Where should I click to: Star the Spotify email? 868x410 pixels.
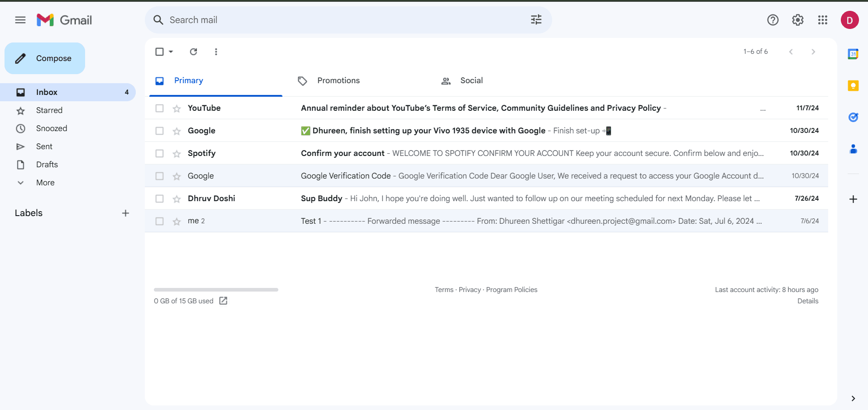[176, 154]
